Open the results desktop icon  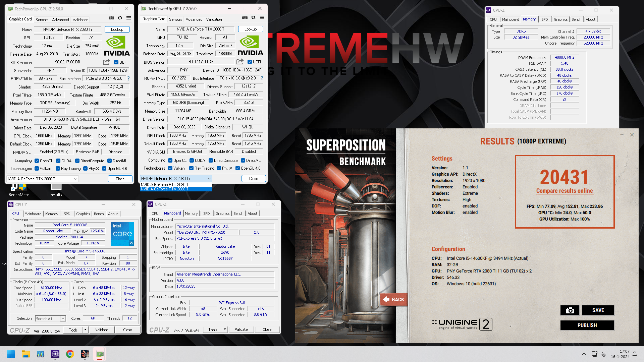(x=56, y=190)
